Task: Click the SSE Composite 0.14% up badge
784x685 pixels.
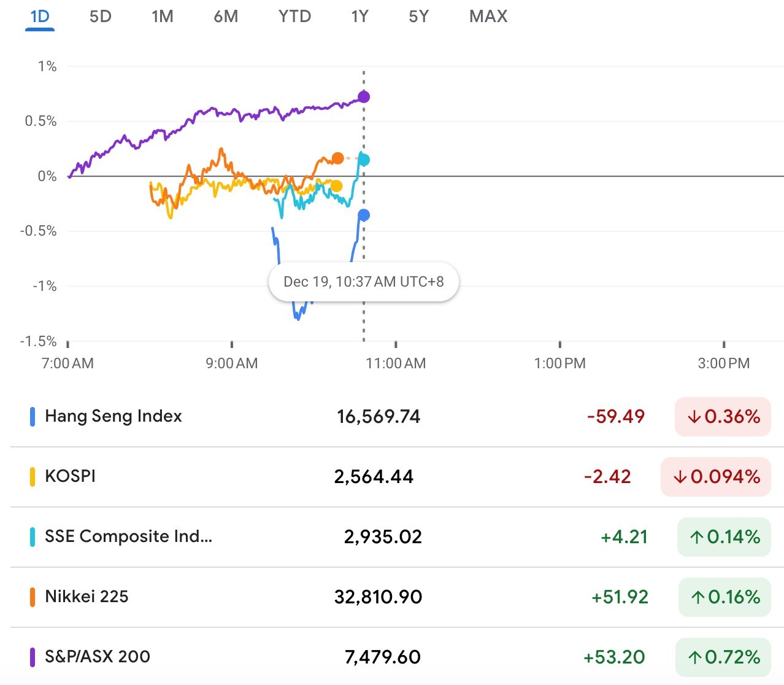Action: (x=724, y=537)
